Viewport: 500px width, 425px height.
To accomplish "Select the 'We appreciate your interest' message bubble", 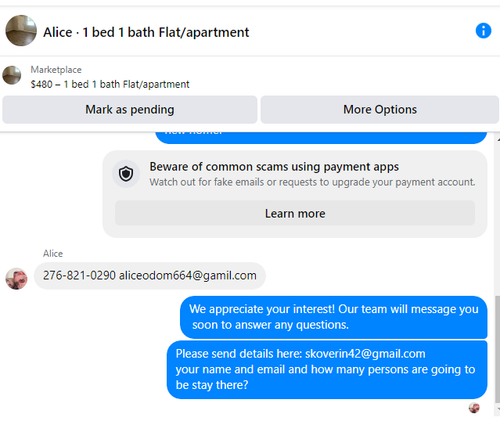I will 334,317.
